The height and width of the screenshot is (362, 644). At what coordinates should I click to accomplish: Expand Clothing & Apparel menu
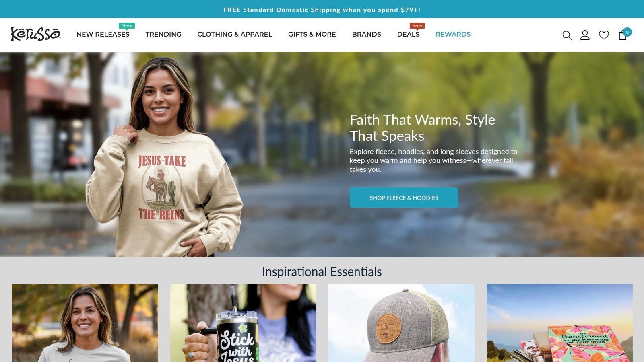(235, 35)
